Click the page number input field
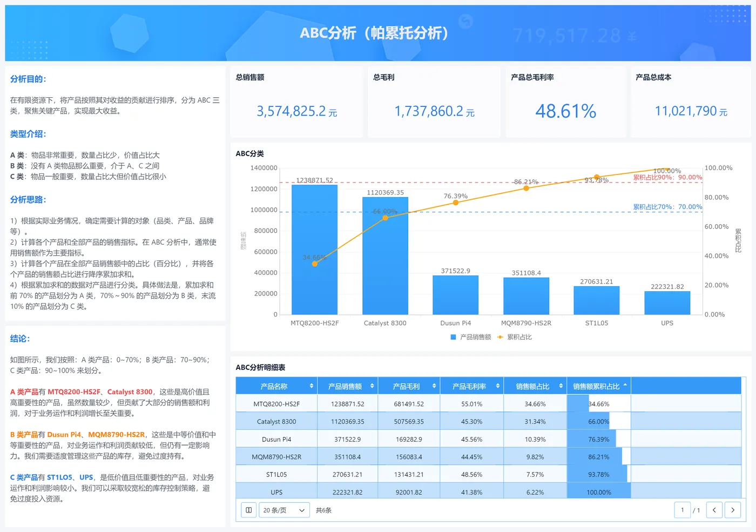 pos(683,510)
